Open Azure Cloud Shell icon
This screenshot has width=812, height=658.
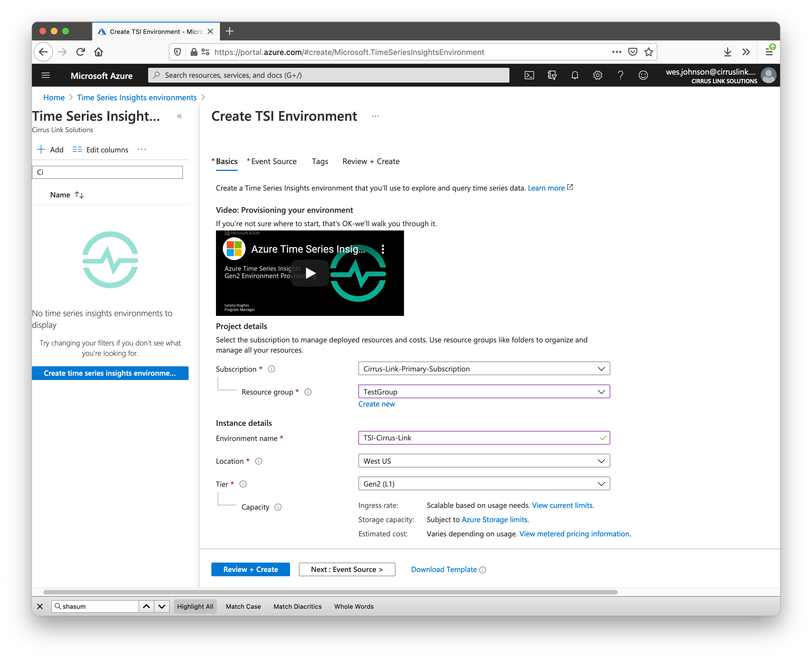coord(529,75)
